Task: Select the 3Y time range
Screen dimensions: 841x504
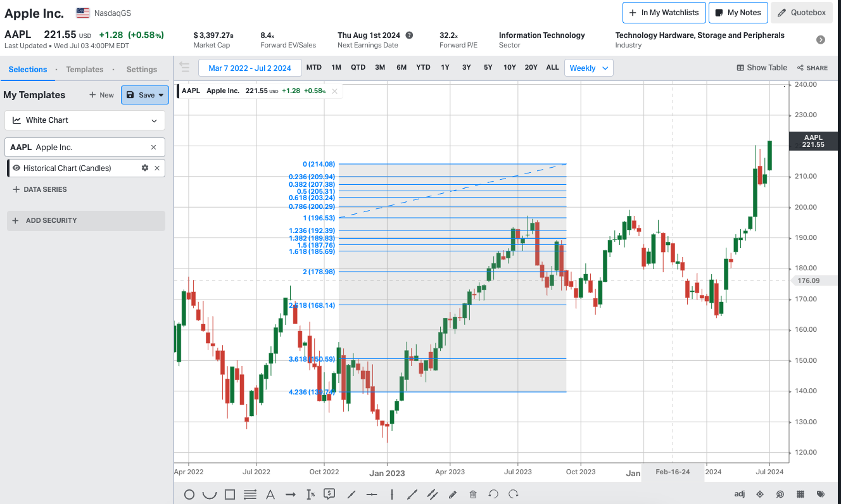Action: click(466, 68)
